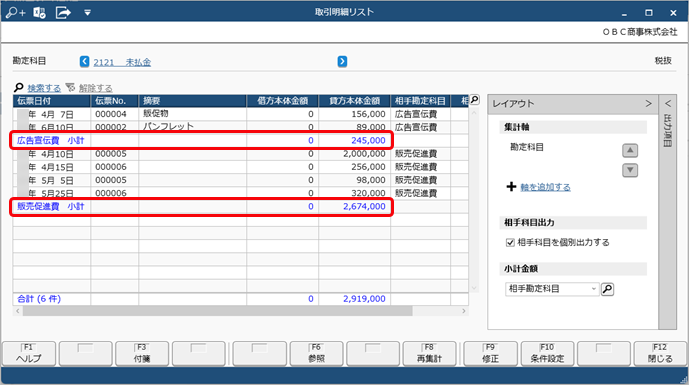Click the F3 付箋 button

click(x=142, y=354)
